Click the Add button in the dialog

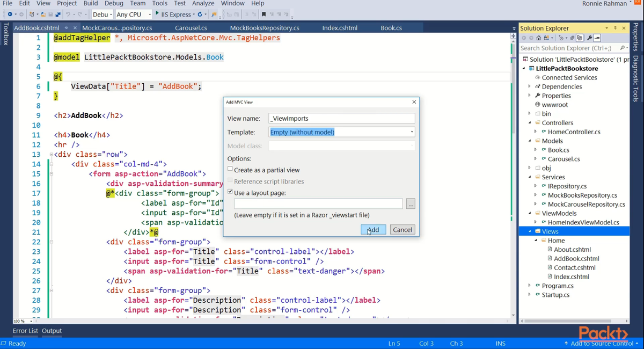coord(373,229)
